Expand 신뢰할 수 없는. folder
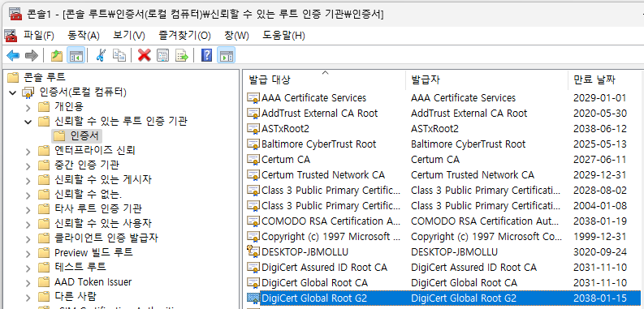 [x=28, y=195]
